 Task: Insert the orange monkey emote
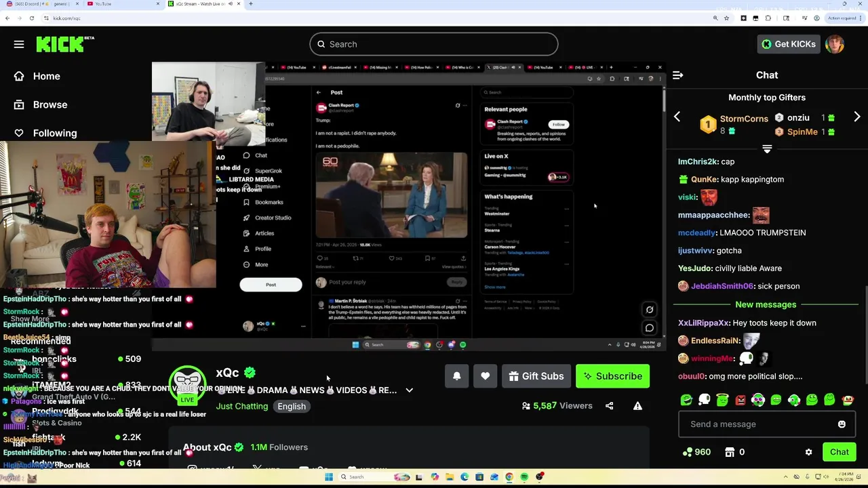[x=848, y=400]
